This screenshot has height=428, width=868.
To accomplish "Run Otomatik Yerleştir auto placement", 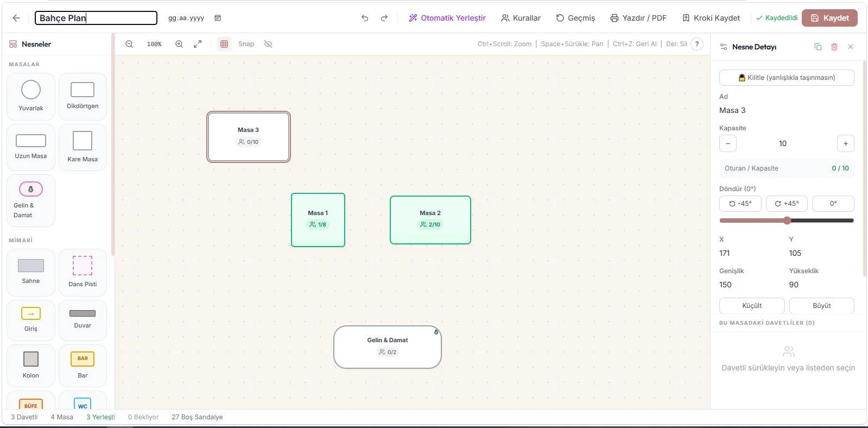I will coord(447,18).
